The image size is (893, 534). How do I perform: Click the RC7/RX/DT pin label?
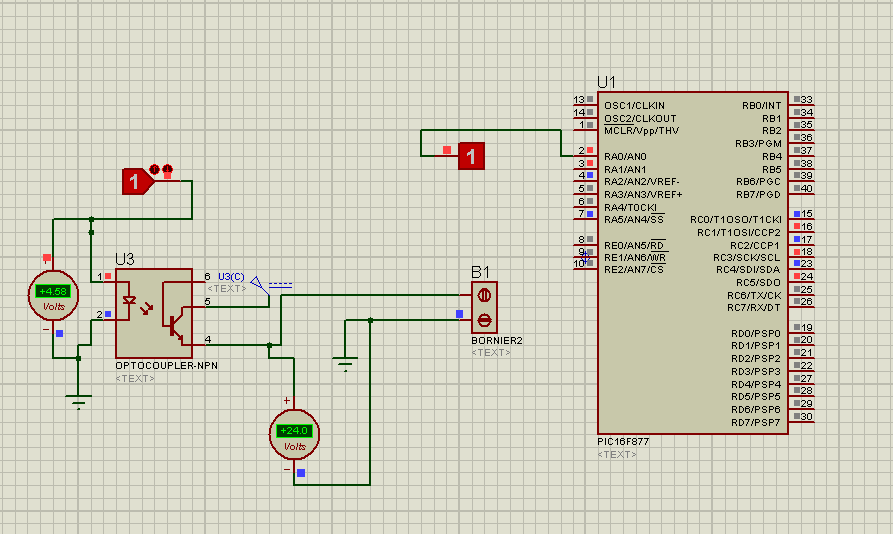754,308
